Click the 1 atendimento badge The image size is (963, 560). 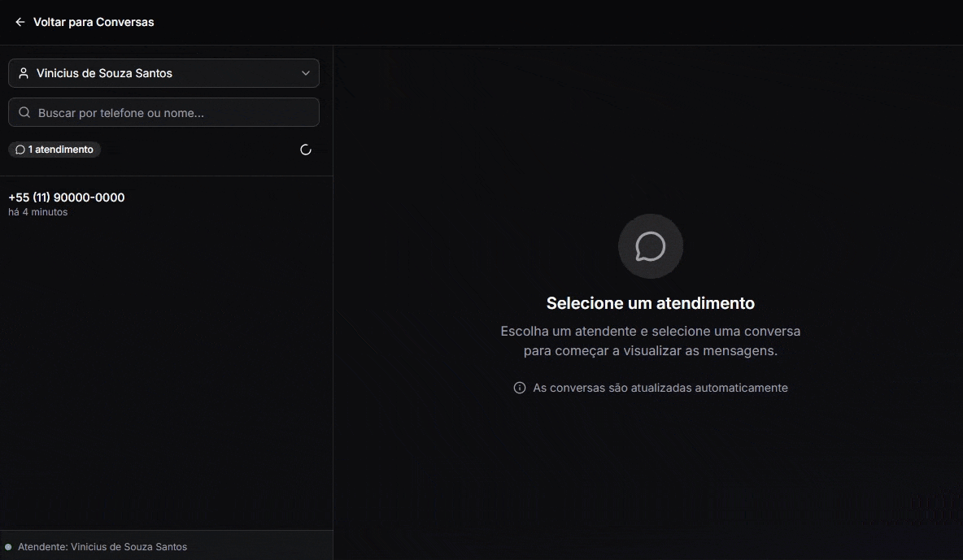pos(54,150)
